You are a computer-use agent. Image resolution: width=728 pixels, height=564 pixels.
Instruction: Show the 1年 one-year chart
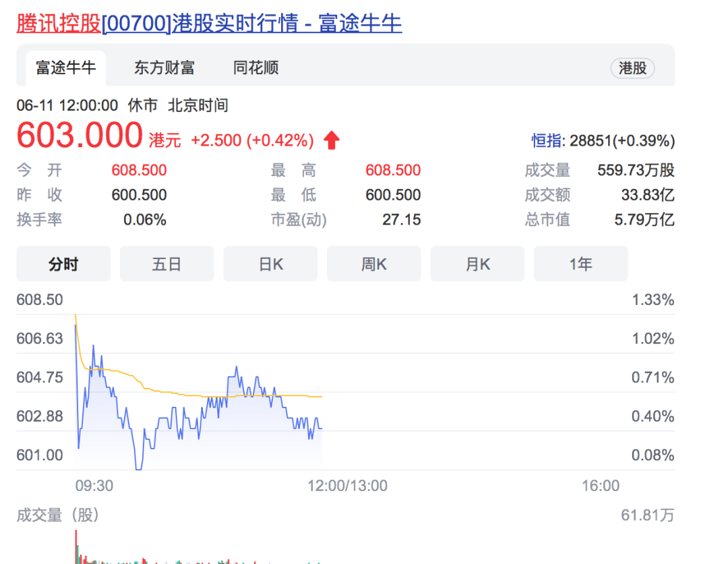coord(581,264)
